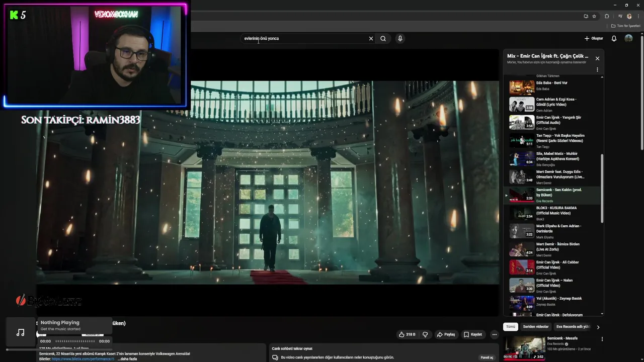Select the Seriden videolar chip
This screenshot has width=644, height=362.
point(536,327)
